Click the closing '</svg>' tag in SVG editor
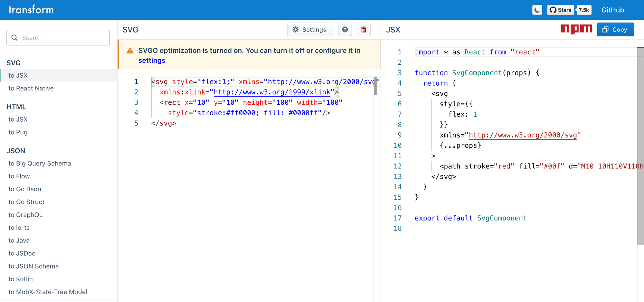The height and width of the screenshot is (302, 644). (164, 123)
